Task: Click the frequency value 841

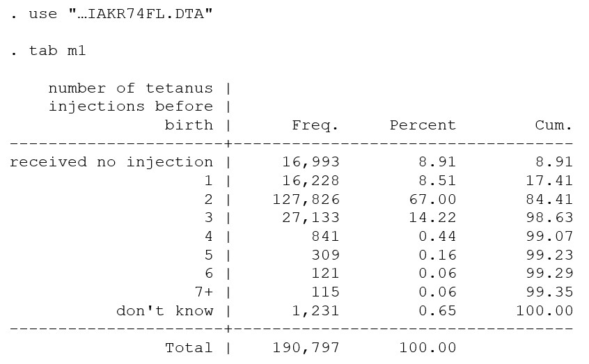Action: pos(325,237)
